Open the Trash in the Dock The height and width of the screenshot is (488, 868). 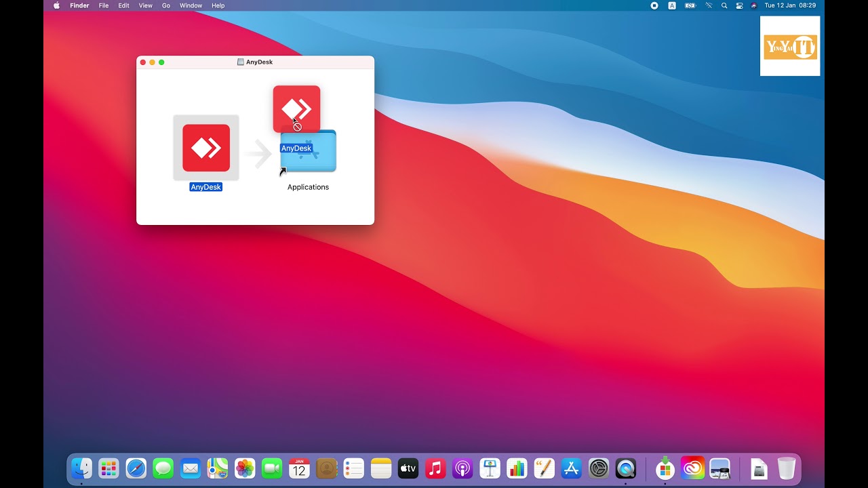pos(787,468)
